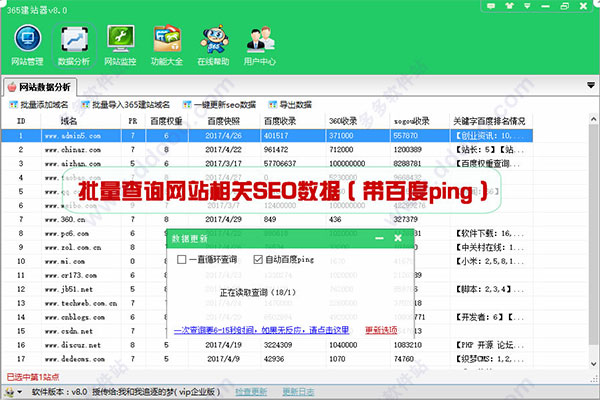
Task: Click 一键更新seo数据 toolbar button
Action: (221, 104)
